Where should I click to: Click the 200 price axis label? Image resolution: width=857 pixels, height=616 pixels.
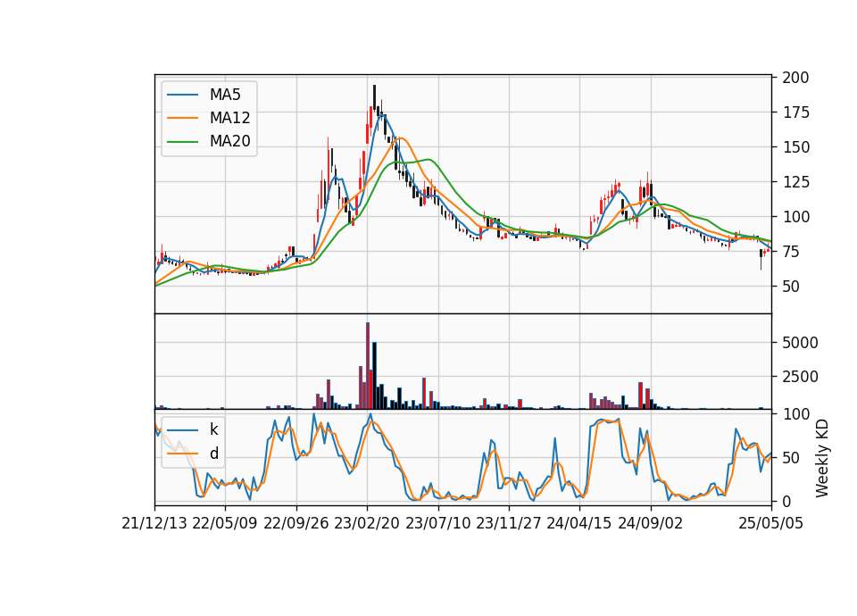(795, 78)
